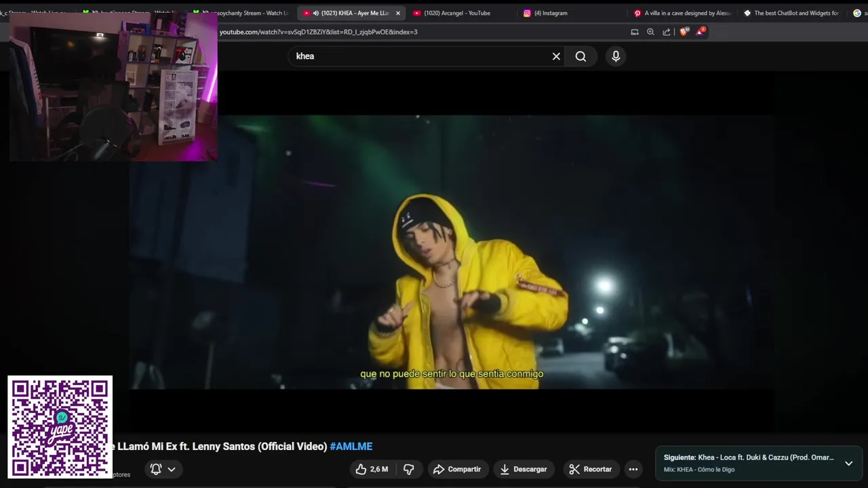Start voice search with microphone icon
868x488 pixels.
coord(616,56)
